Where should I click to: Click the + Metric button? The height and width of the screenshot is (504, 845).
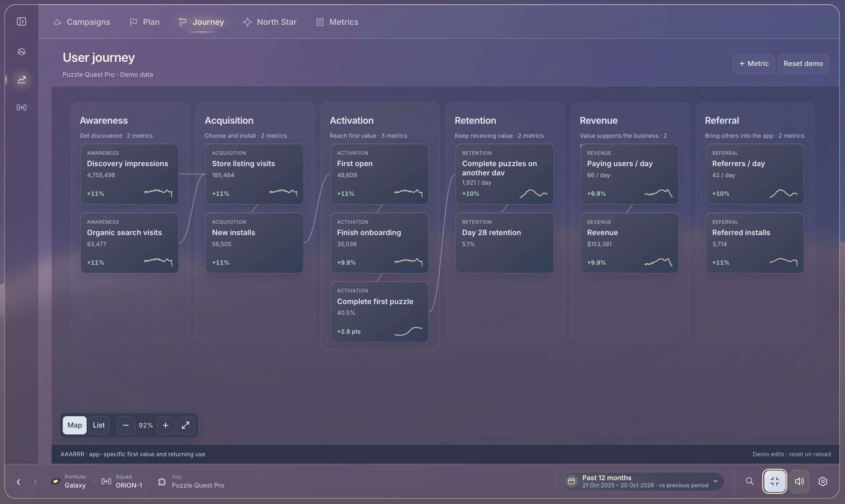coord(754,64)
